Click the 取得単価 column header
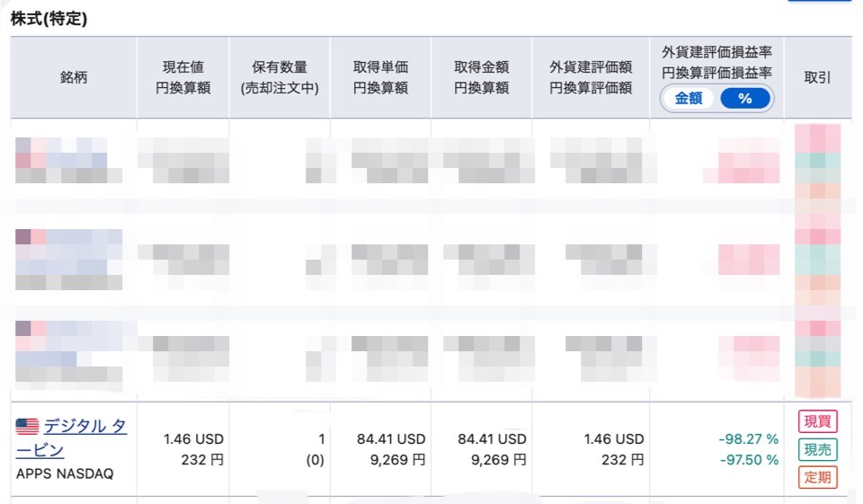The image size is (863, 504). (381, 77)
